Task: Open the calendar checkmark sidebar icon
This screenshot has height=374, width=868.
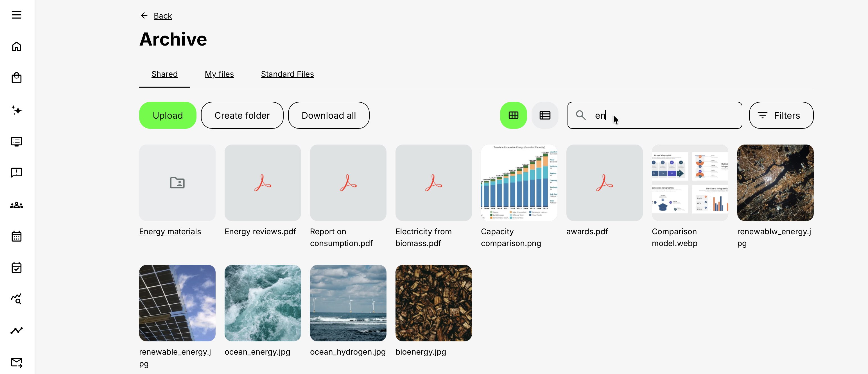Action: pyautogui.click(x=17, y=268)
